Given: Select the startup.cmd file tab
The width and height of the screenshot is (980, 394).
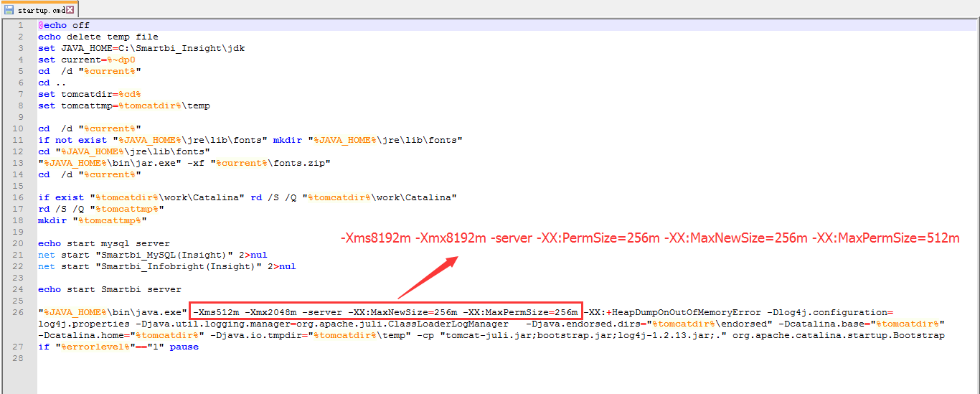Looking at the screenshot, I should [x=39, y=9].
